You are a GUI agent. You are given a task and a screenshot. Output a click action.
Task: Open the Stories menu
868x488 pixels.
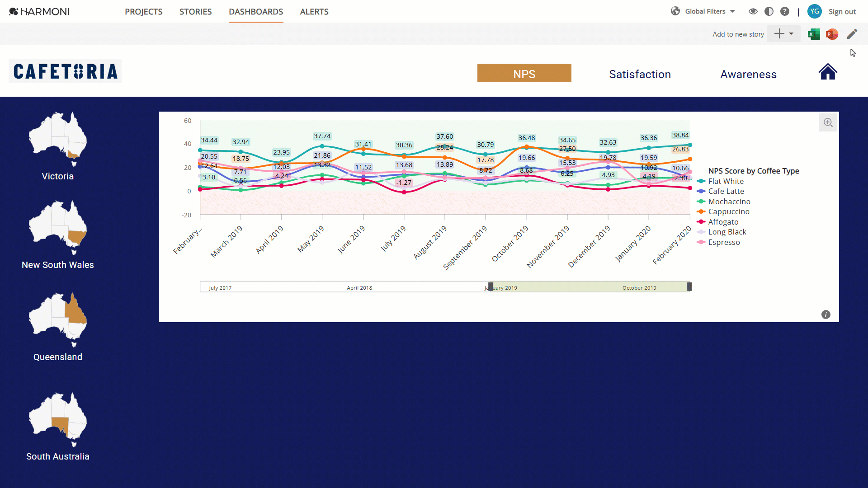coord(195,12)
